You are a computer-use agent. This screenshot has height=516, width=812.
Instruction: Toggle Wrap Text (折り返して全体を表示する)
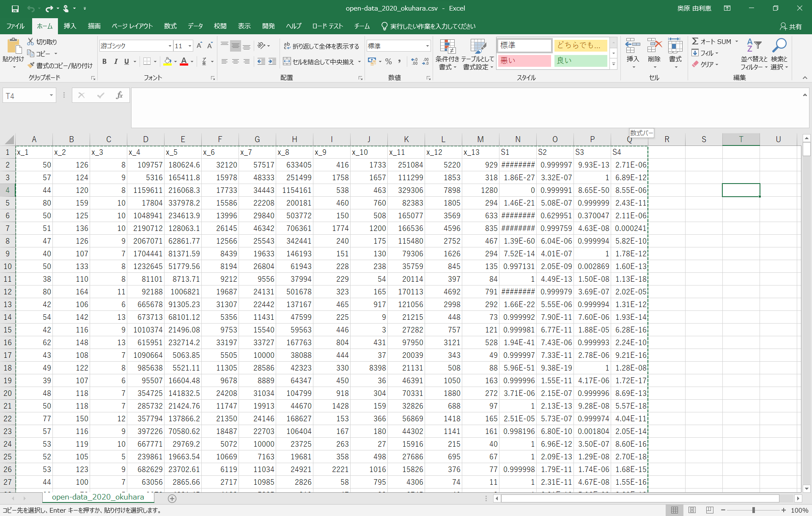click(321, 46)
